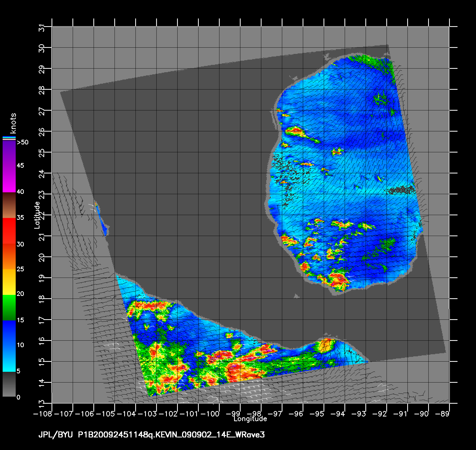Click the 'Latitude' axis title
476x450 pixels.
point(37,215)
